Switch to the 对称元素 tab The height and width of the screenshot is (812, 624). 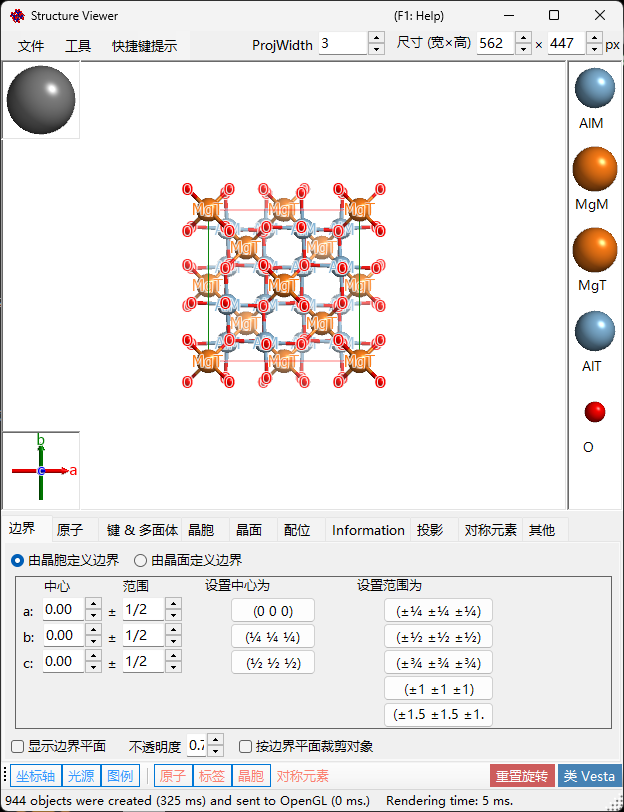[x=490, y=530]
